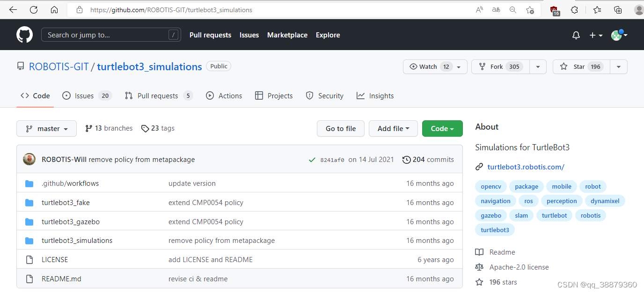Click the dynamixel topic tag
This screenshot has width=644, height=293.
(x=605, y=201)
